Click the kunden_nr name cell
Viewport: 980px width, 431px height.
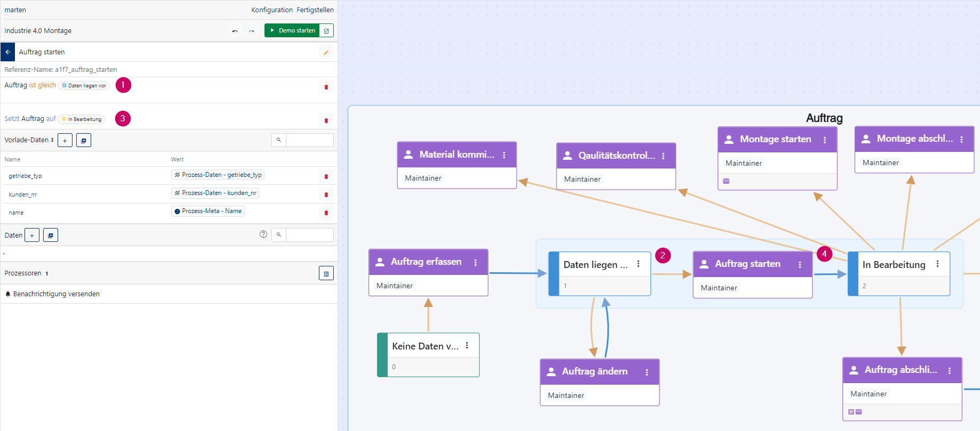tap(23, 194)
